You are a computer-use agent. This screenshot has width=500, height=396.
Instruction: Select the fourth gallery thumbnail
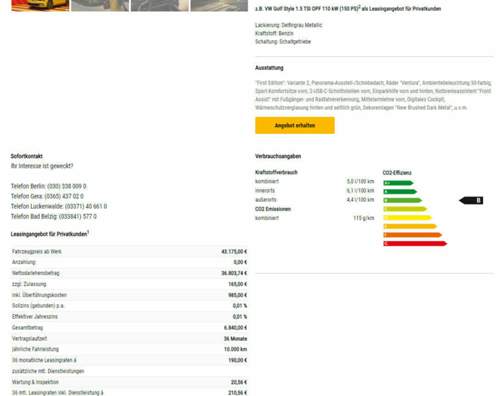click(219, 5)
